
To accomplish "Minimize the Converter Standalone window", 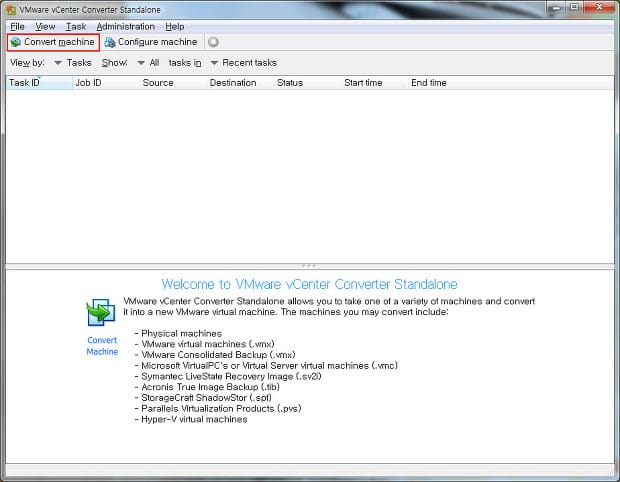I will [x=557, y=7].
